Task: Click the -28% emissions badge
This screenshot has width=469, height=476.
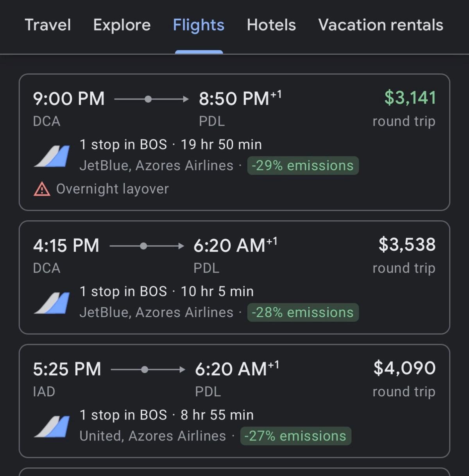Action: (x=303, y=312)
